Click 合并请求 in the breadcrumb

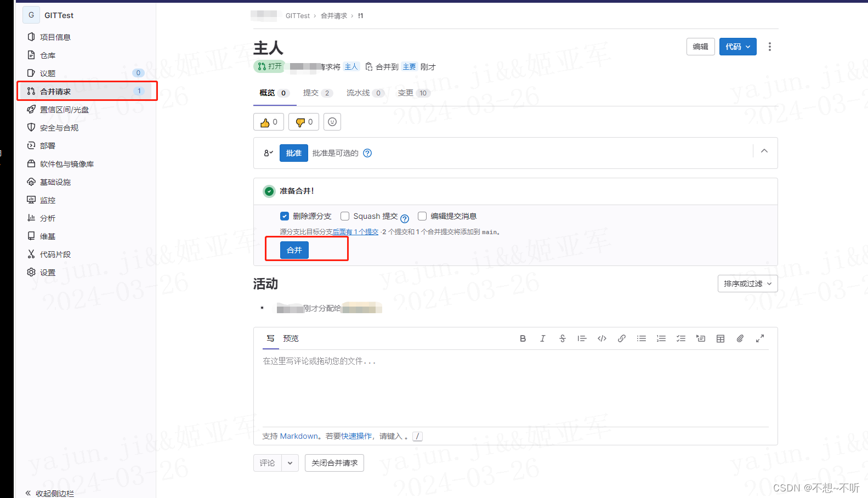point(334,16)
